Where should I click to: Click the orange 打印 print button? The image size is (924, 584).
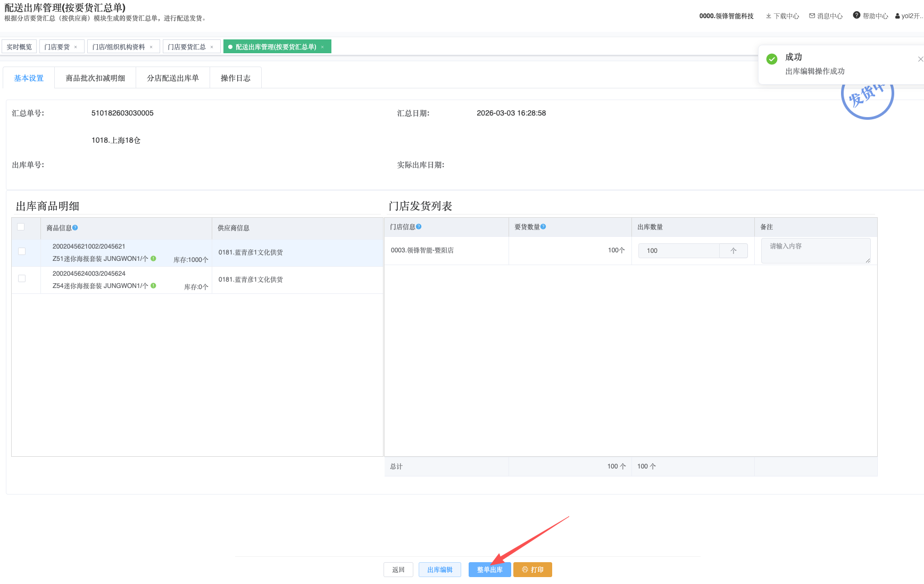pyautogui.click(x=532, y=570)
